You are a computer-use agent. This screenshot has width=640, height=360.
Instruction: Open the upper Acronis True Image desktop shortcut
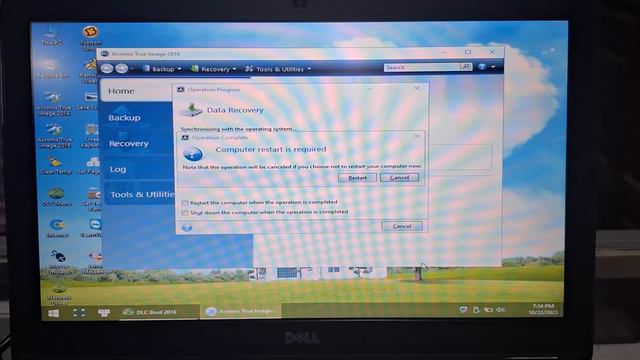coord(53,104)
